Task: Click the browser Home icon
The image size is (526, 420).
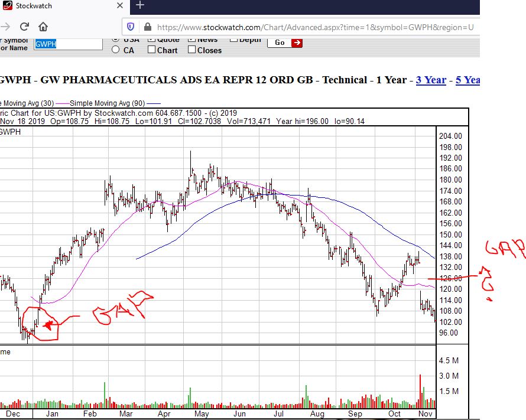Action: [42, 27]
